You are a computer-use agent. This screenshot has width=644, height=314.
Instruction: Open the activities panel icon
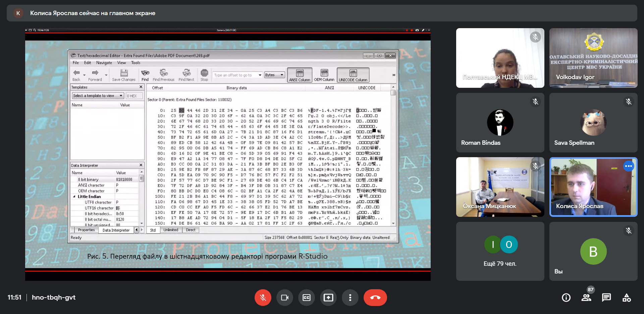click(627, 298)
